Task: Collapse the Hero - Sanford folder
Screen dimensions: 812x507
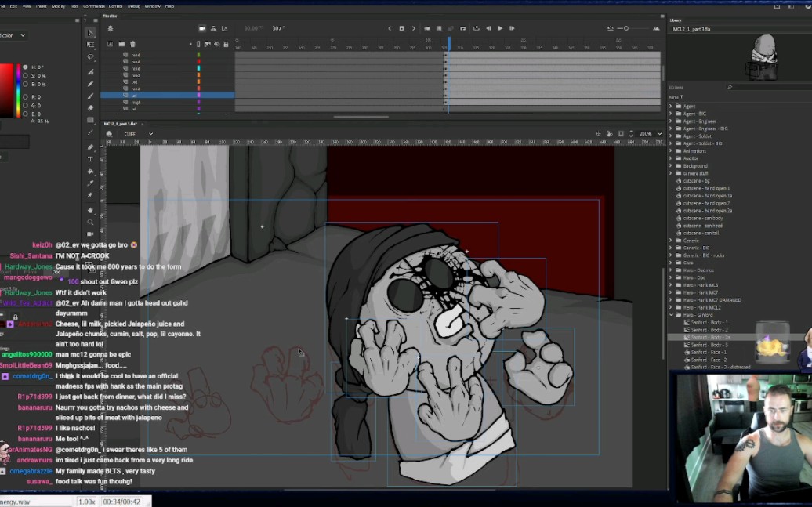Action: 671,315
